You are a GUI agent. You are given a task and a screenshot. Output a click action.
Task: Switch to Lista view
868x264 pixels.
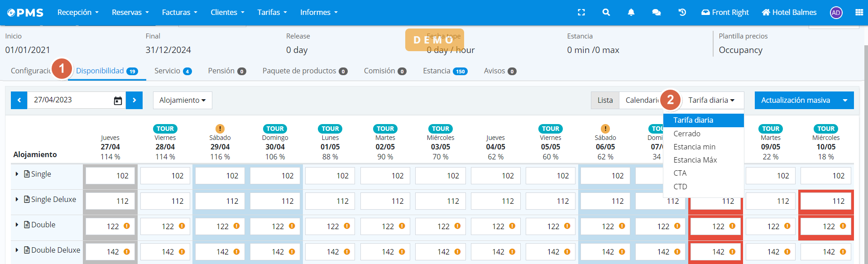(604, 101)
